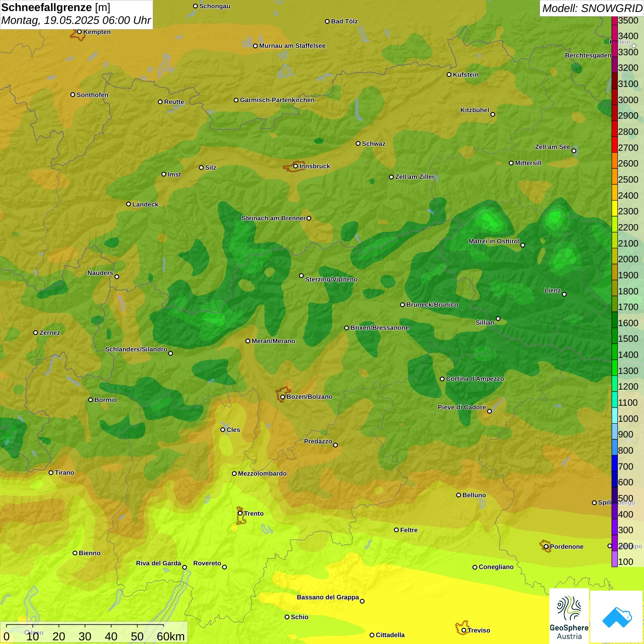Select the 1000 m cyan legend swatch
The image size is (644, 644).
pyautogui.click(x=614, y=415)
